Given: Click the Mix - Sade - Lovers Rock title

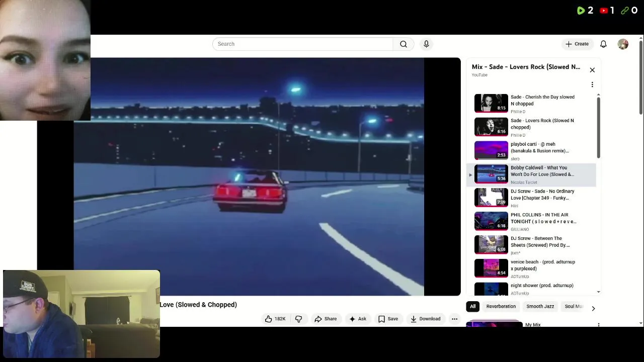Looking at the screenshot, I should [526, 67].
